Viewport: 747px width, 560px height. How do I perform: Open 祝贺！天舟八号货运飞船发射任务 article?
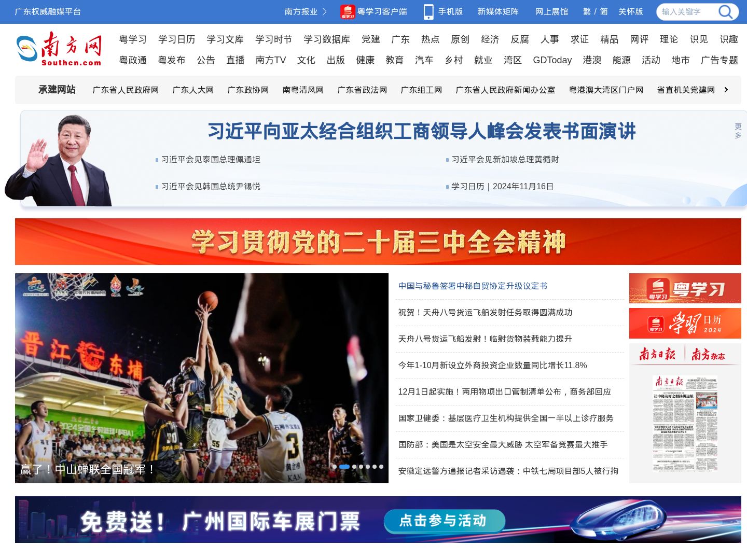coord(485,312)
